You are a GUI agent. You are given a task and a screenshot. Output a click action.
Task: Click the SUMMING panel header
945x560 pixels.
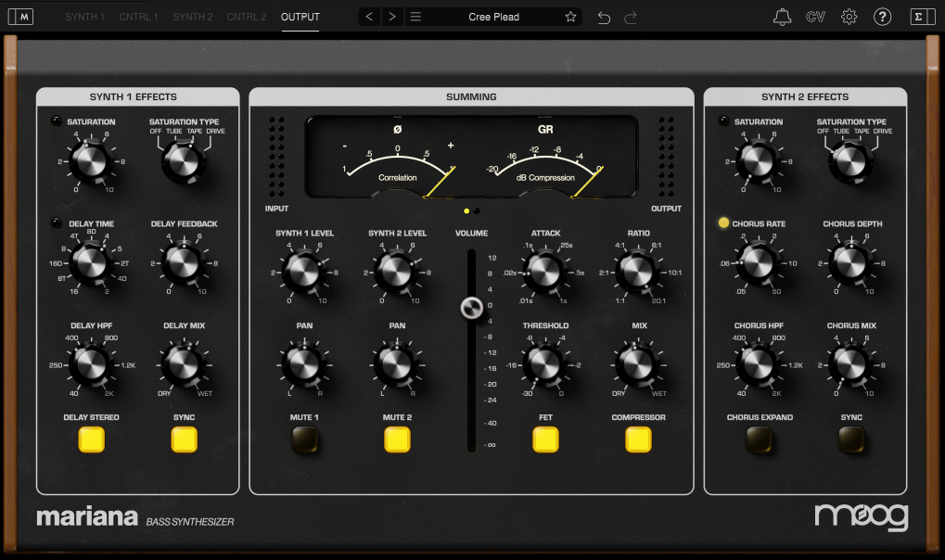471,97
